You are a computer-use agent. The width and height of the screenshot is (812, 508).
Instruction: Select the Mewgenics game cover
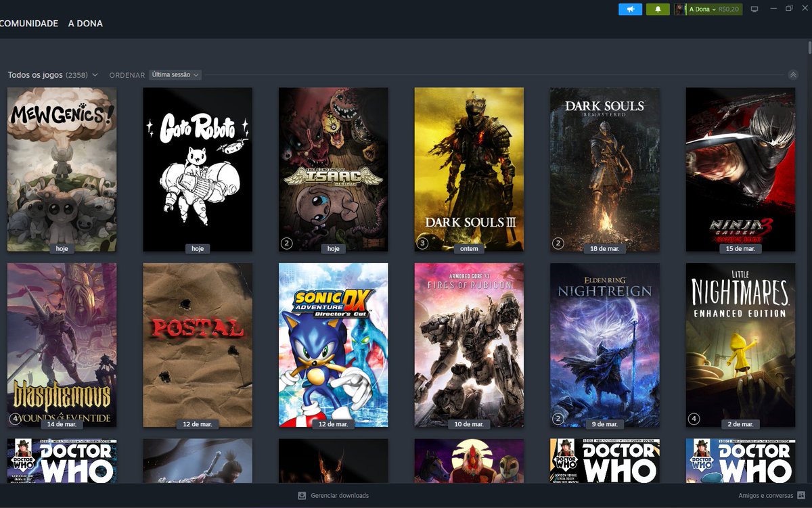tap(62, 169)
